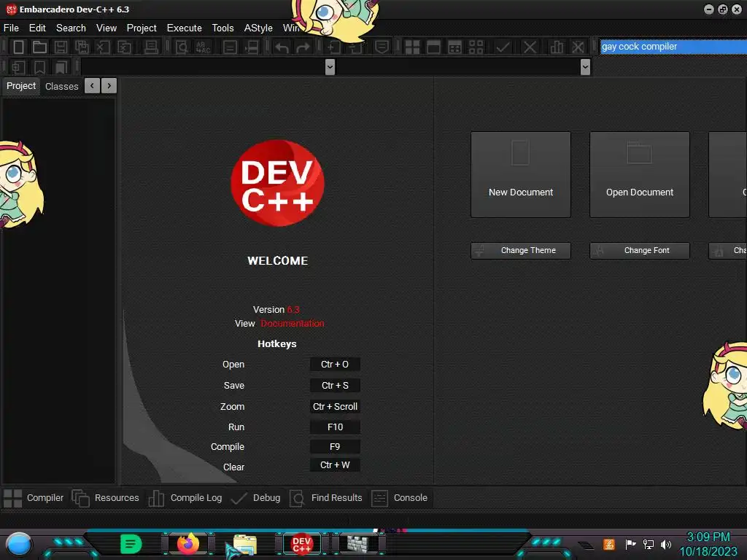Open the AStyle menu
747x560 pixels.
pos(258,28)
